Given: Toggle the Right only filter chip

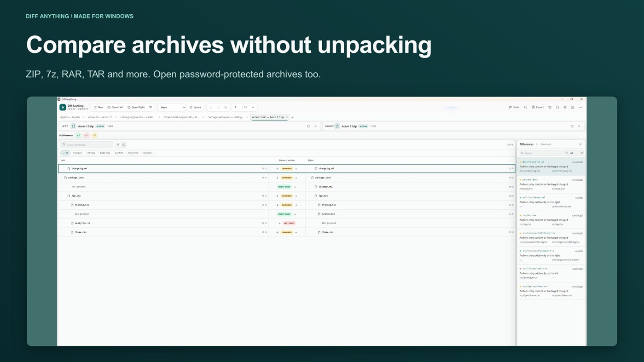Looking at the screenshot, I should coord(105,153).
